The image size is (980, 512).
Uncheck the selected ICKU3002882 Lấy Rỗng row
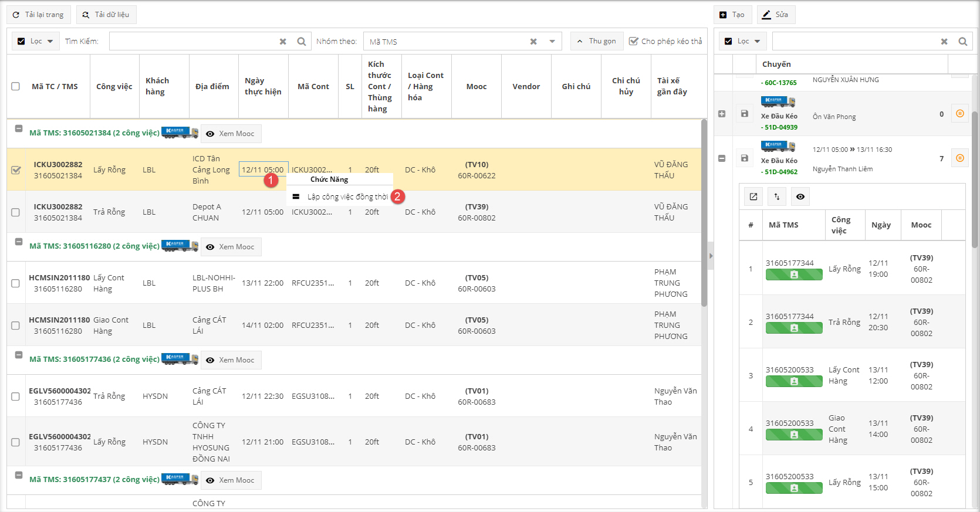(16, 170)
